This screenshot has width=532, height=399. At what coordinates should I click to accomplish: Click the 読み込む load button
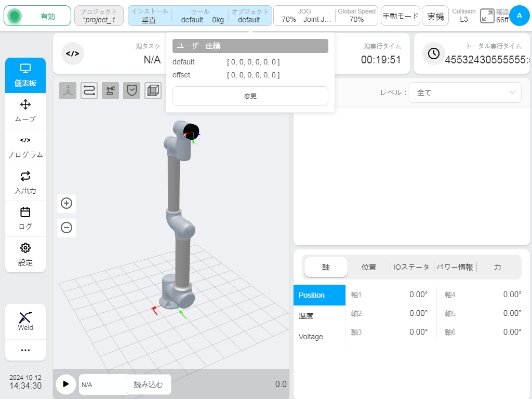148,384
